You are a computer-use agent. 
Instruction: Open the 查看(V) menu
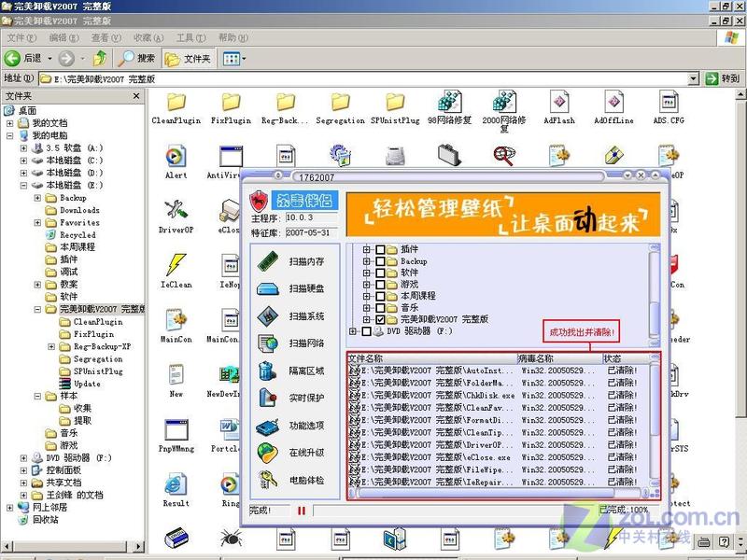[x=106, y=37]
